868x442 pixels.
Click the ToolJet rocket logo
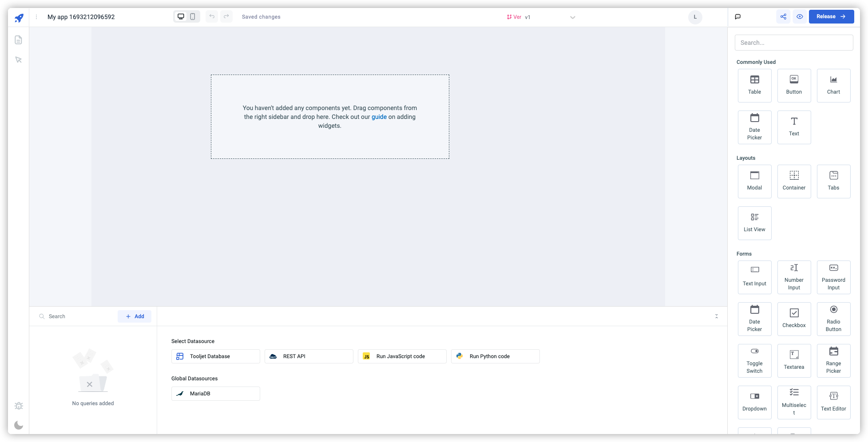click(19, 18)
